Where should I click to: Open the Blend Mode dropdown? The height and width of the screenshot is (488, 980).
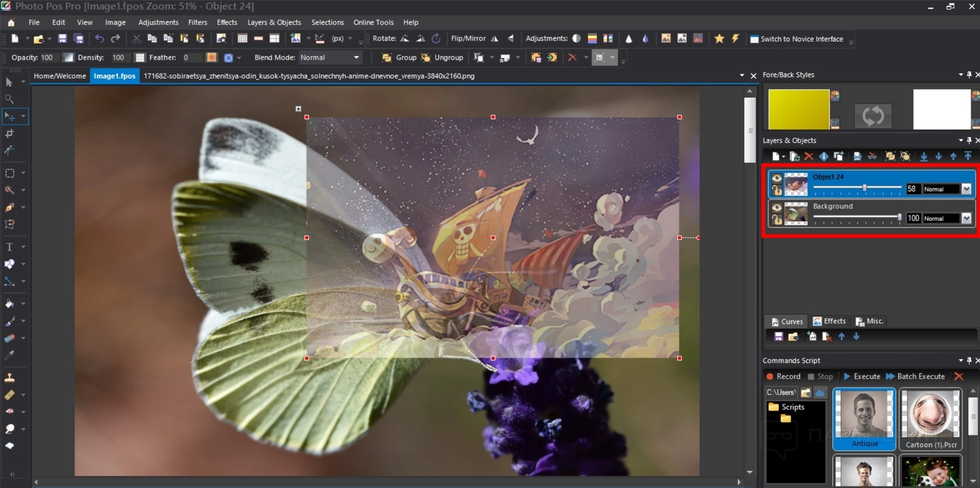tap(356, 58)
